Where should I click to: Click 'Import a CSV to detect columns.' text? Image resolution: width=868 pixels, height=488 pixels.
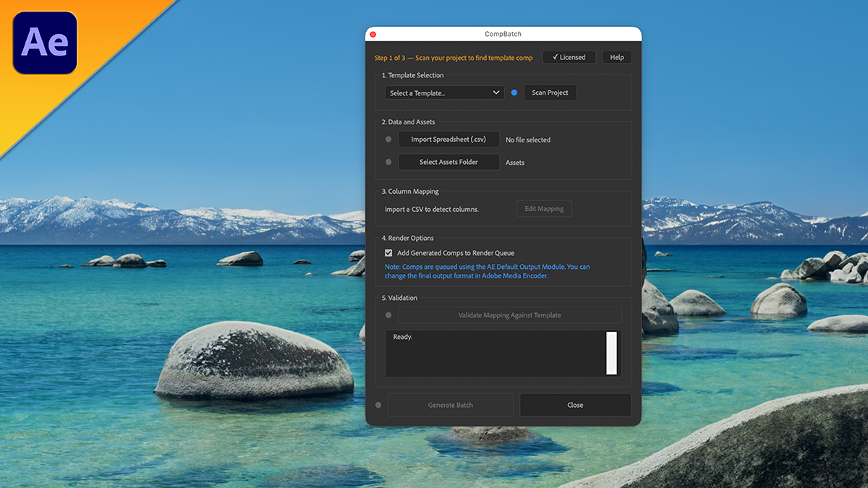coord(432,210)
